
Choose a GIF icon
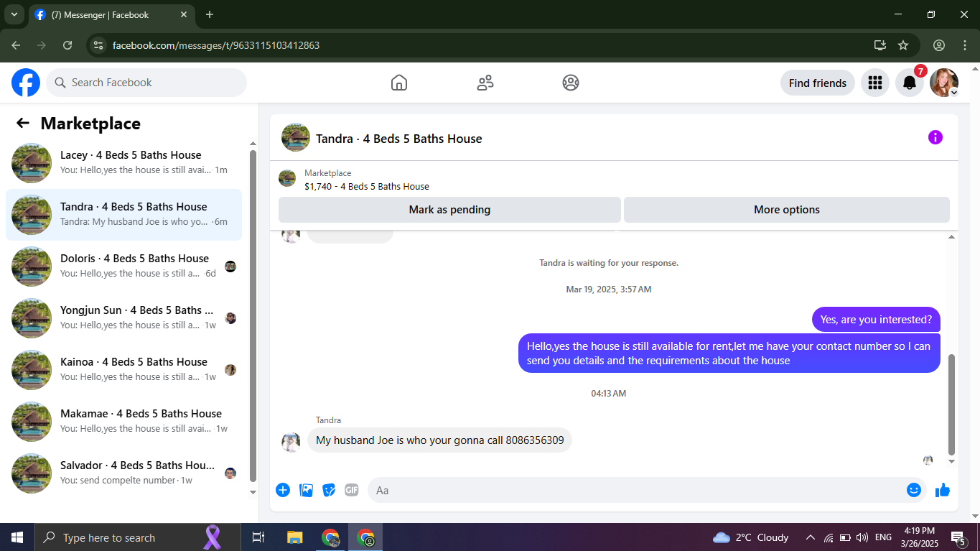pyautogui.click(x=351, y=490)
